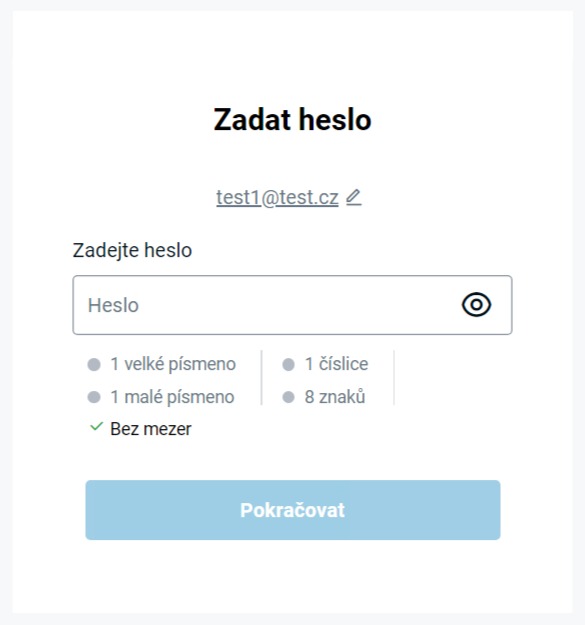
Task: Open the test1@test.cz email link
Action: click(x=277, y=197)
